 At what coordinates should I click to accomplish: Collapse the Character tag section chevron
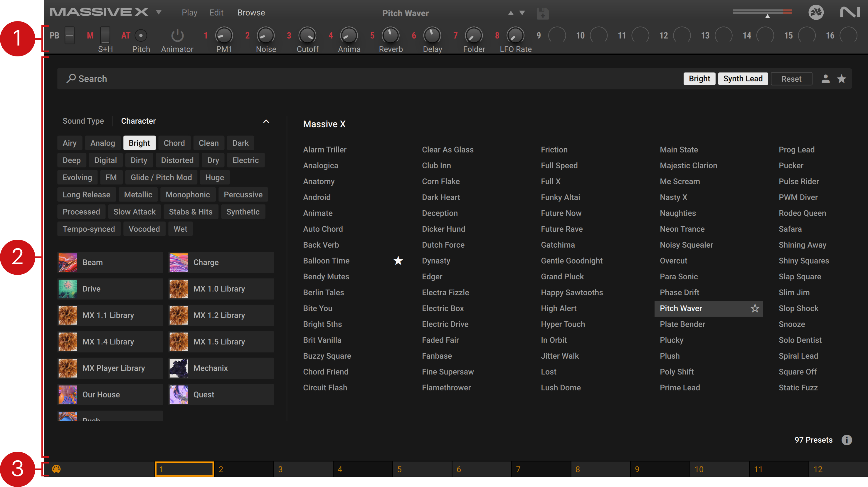(266, 121)
